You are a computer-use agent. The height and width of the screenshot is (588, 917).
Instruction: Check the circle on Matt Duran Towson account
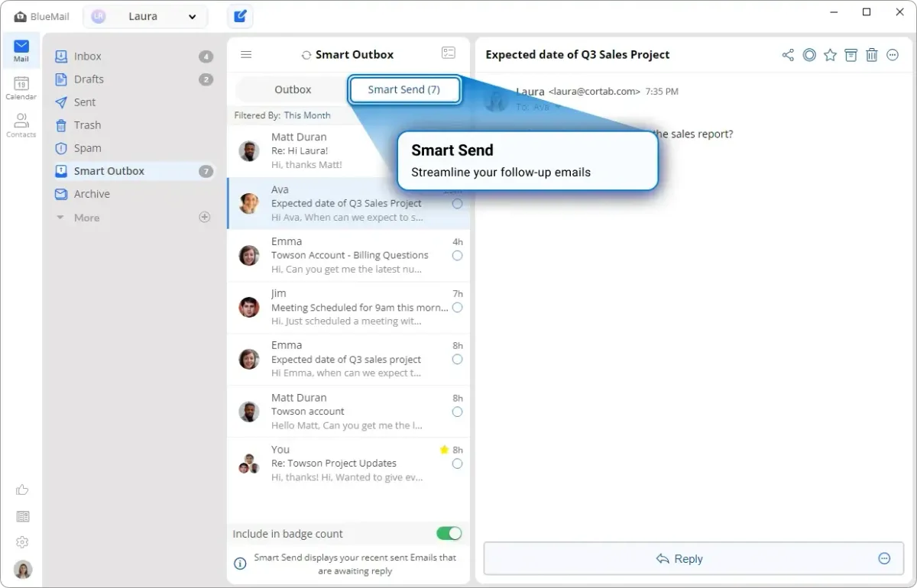click(457, 412)
